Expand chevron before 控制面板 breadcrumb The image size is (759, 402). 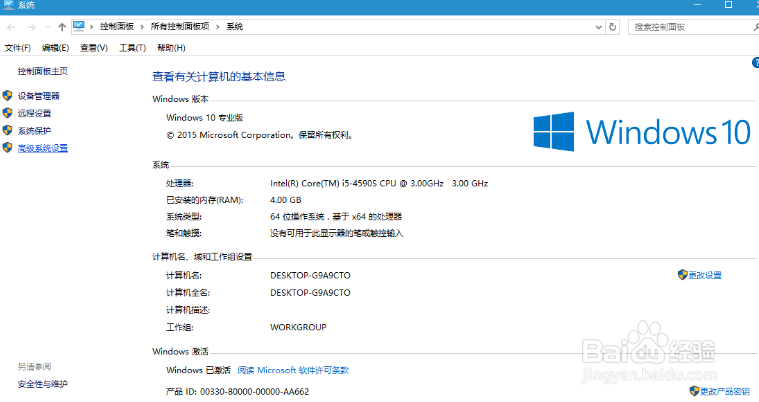coord(91,27)
